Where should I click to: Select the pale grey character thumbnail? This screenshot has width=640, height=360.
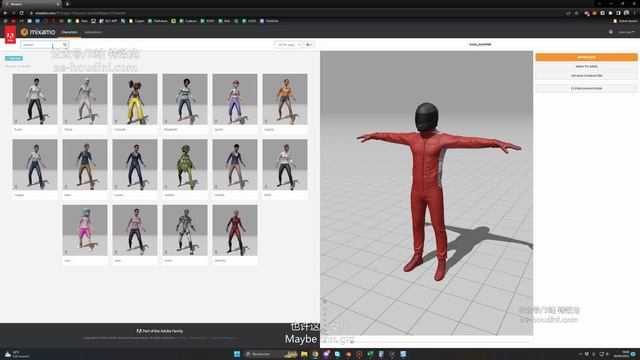[85, 99]
